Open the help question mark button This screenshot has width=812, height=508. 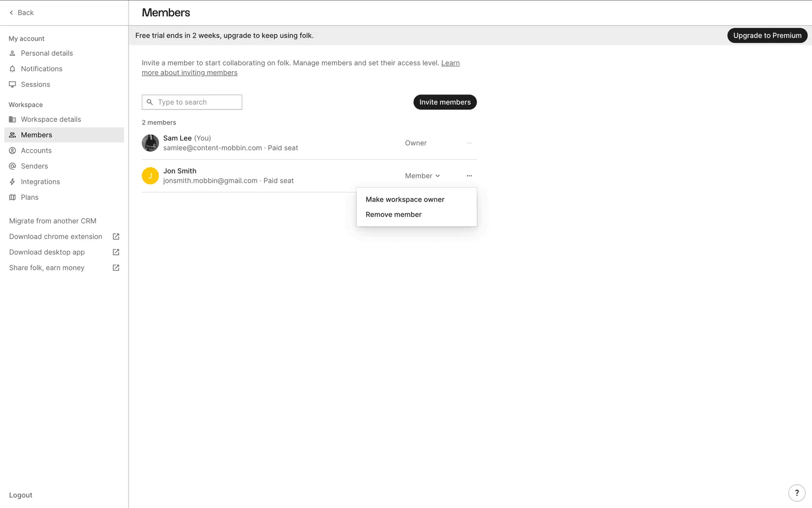coord(797,493)
